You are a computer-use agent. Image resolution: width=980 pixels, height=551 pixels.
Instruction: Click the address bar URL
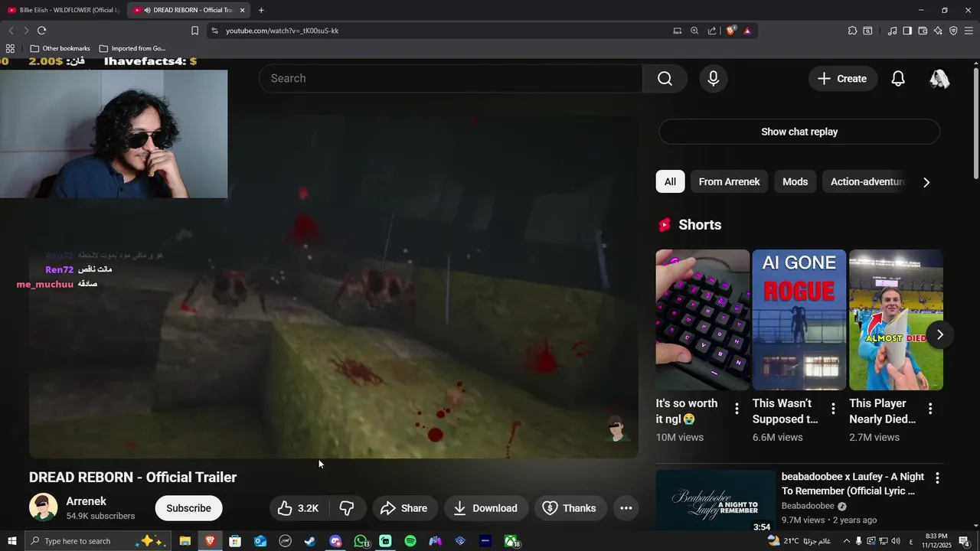[282, 31]
